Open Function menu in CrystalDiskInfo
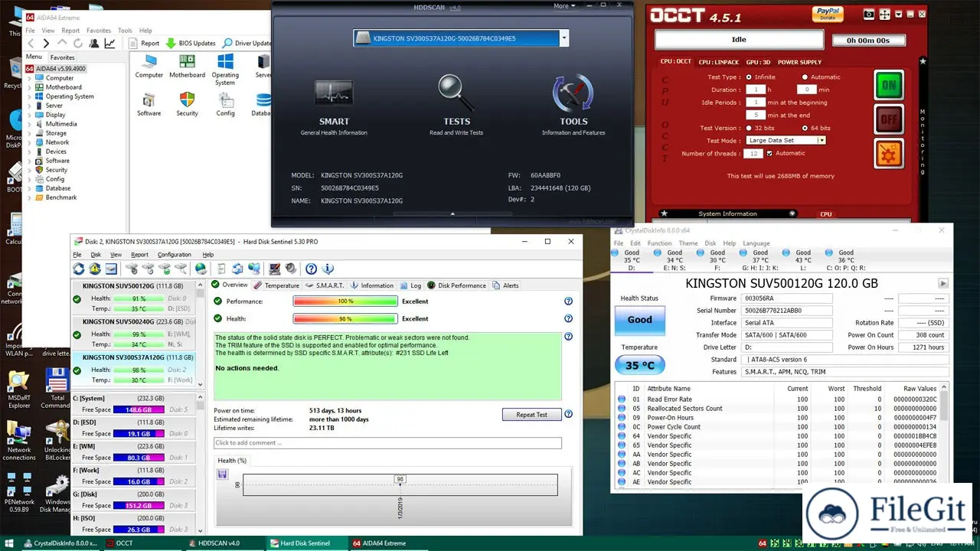 click(659, 243)
